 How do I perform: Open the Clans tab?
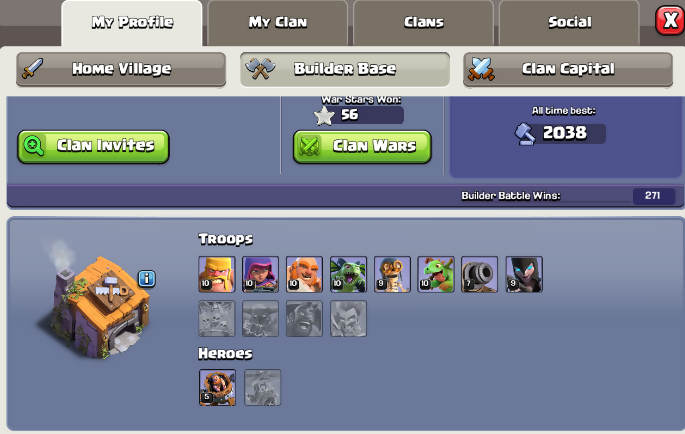[424, 22]
